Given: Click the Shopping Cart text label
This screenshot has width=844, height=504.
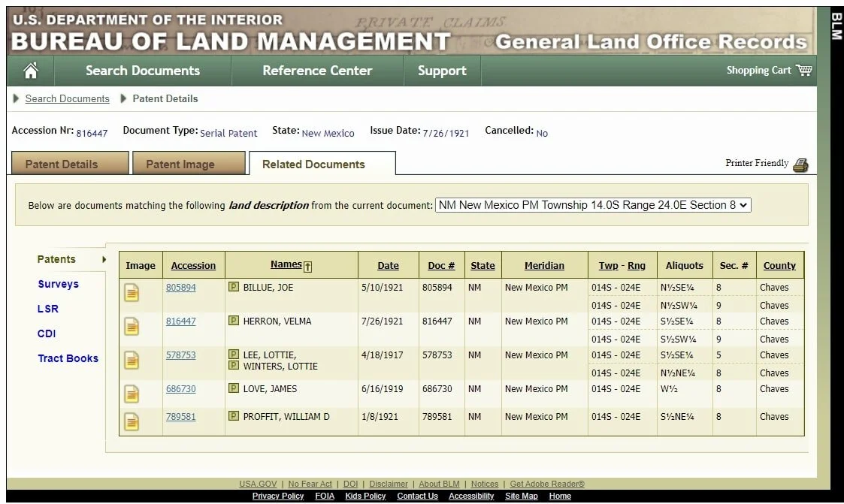Looking at the screenshot, I should 758,70.
